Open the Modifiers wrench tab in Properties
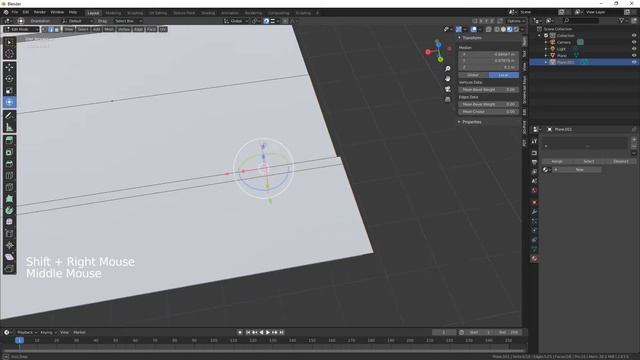640x360 pixels. [x=534, y=212]
